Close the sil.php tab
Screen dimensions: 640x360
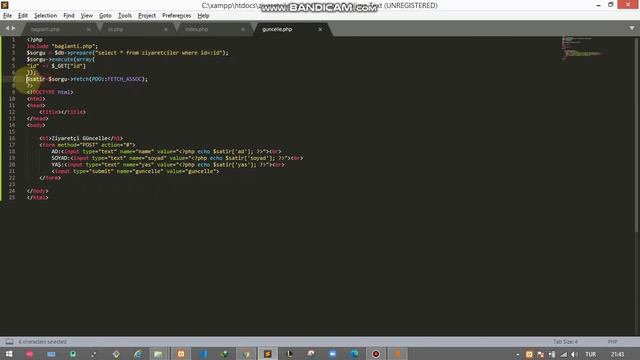pyautogui.click(x=166, y=29)
